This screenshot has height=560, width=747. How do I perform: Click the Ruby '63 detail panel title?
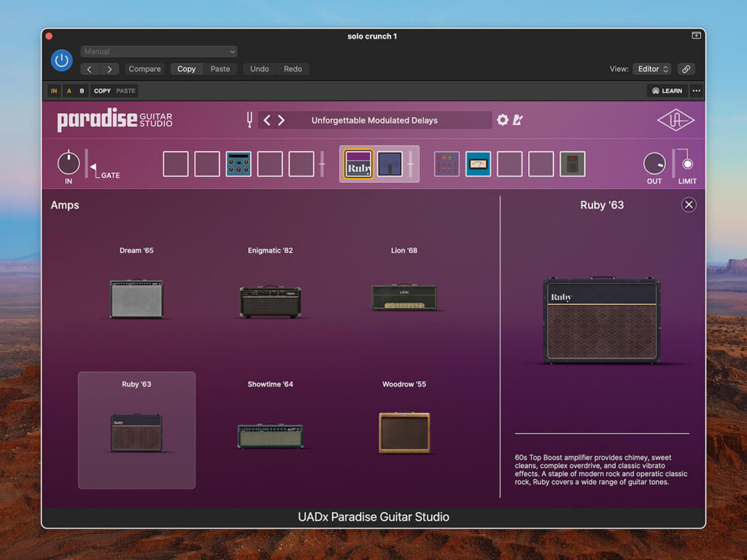[x=602, y=205]
